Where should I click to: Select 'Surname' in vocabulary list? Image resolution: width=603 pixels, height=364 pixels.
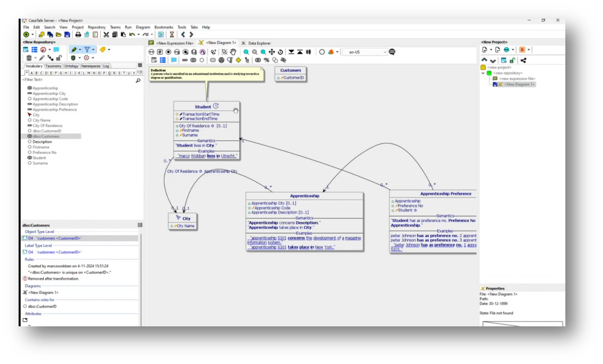(40, 163)
